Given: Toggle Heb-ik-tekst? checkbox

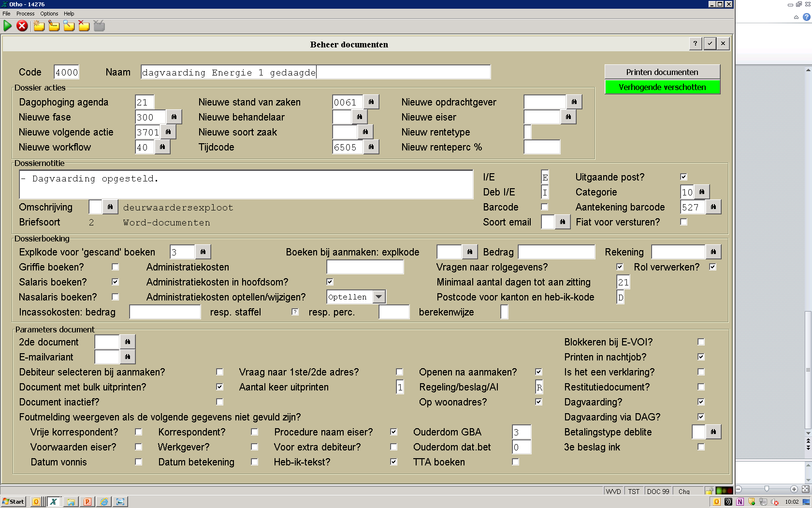Looking at the screenshot, I should point(393,462).
